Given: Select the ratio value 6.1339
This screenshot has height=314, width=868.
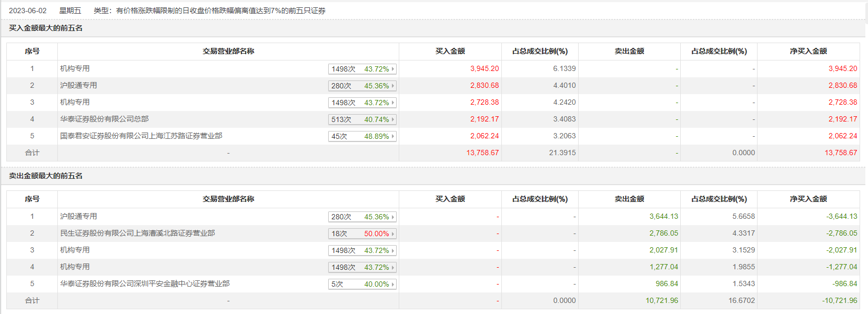Looking at the screenshot, I should pos(564,68).
